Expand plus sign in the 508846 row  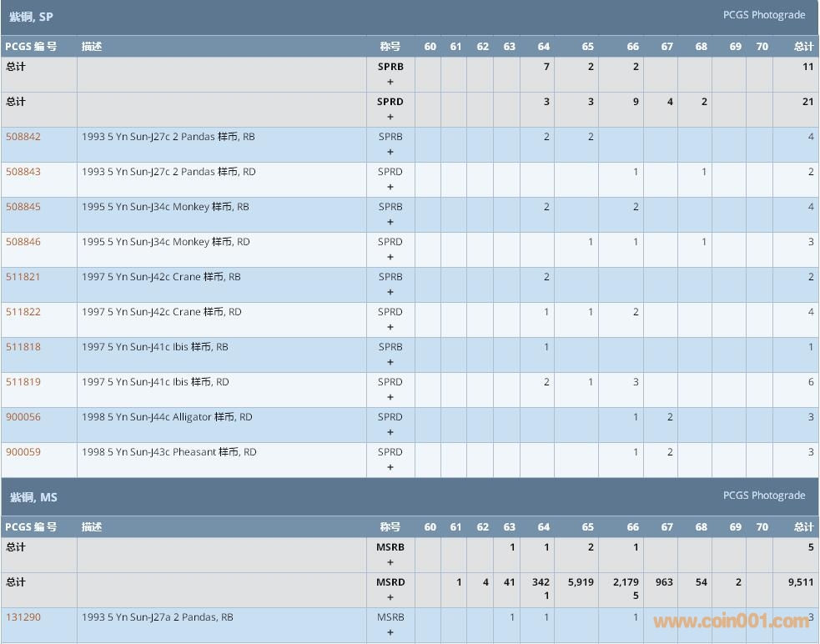(390, 258)
